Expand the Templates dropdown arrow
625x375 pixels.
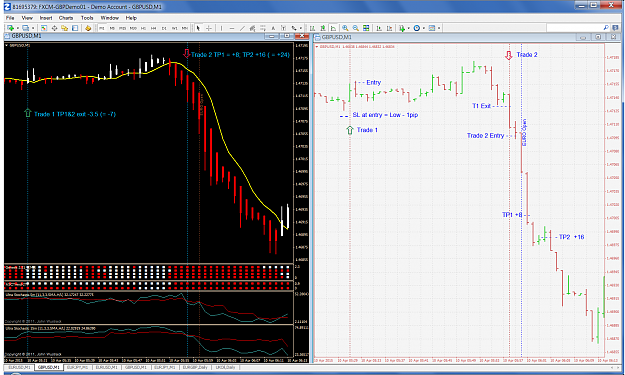point(439,28)
